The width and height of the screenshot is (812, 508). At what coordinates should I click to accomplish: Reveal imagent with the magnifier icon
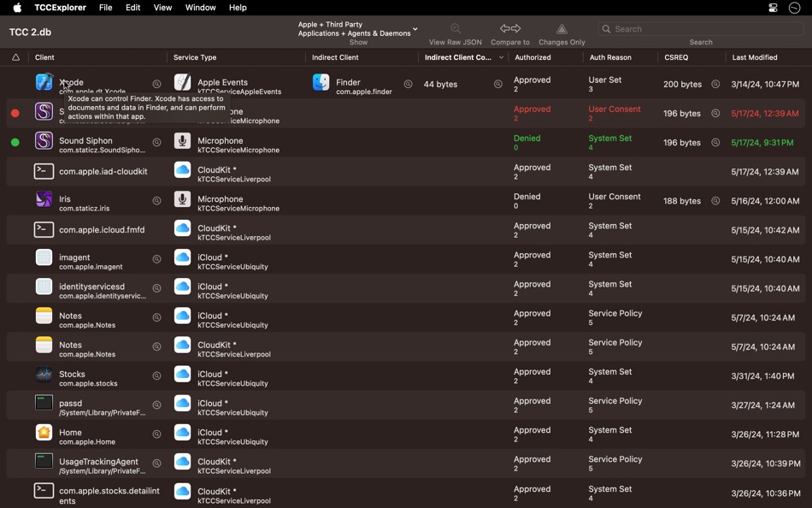pyautogui.click(x=156, y=258)
